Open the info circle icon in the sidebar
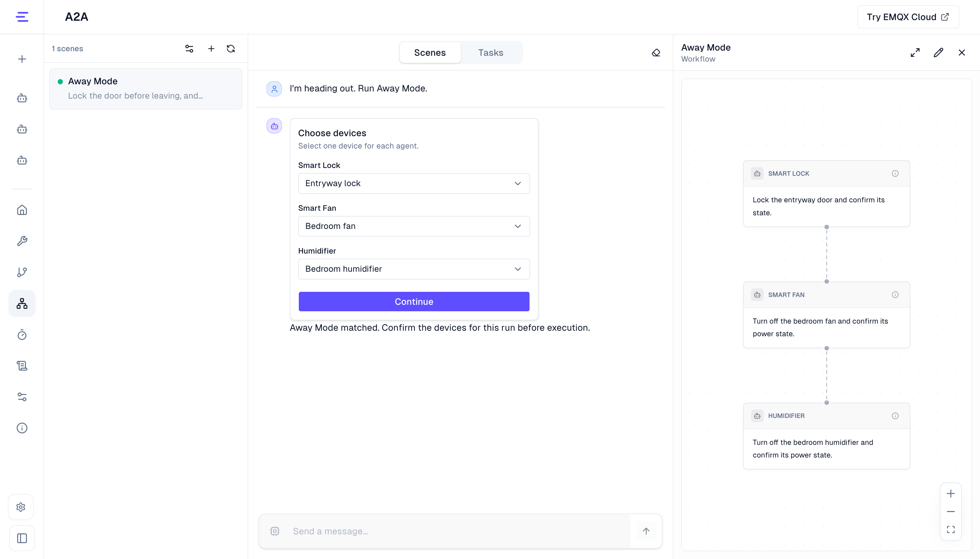 click(x=22, y=428)
